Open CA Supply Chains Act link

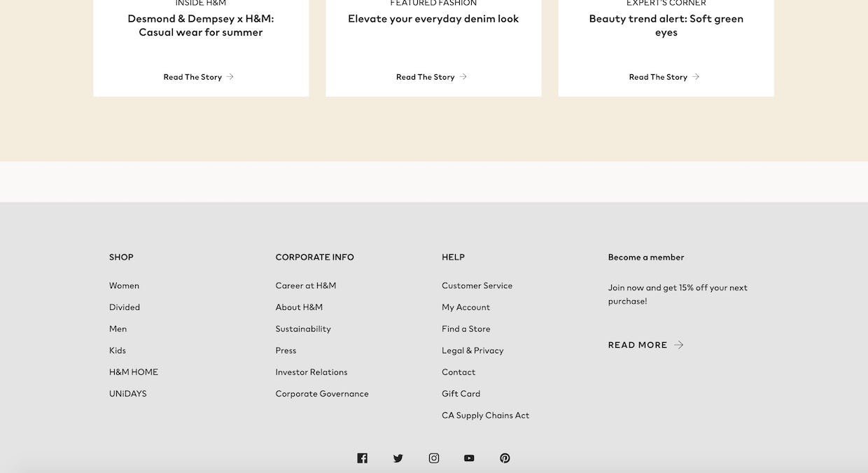coord(485,416)
